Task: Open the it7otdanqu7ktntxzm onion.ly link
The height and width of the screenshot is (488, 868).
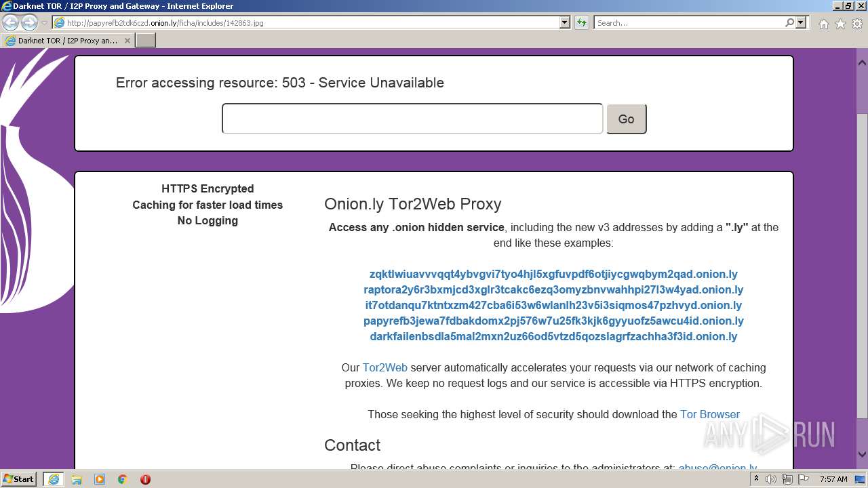Action: (x=553, y=305)
